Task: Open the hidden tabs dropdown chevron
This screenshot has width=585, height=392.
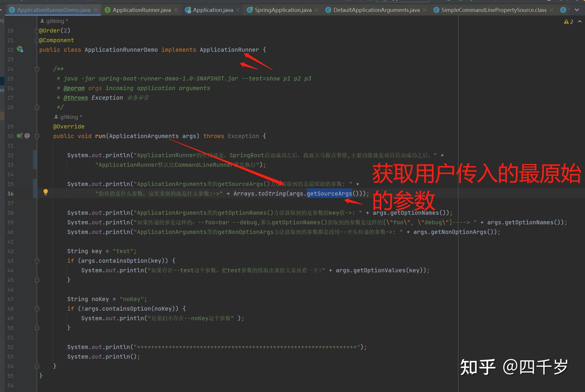Action: [577, 10]
